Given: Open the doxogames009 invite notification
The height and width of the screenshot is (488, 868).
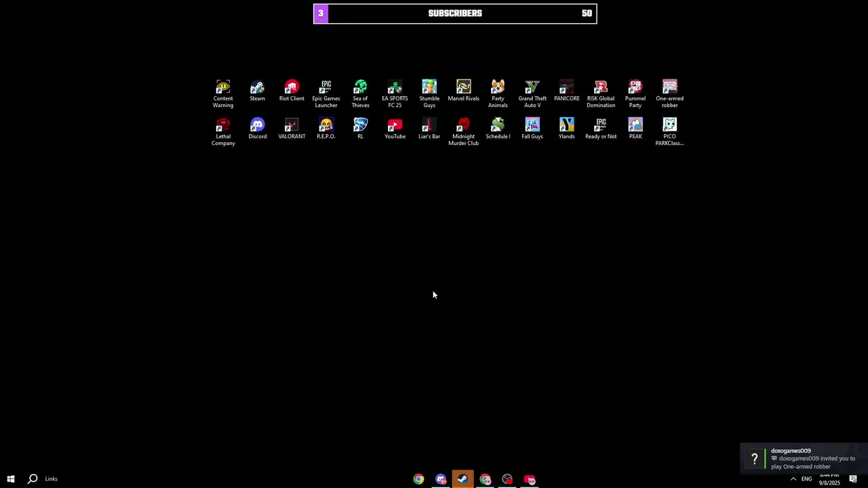Looking at the screenshot, I should 804,459.
